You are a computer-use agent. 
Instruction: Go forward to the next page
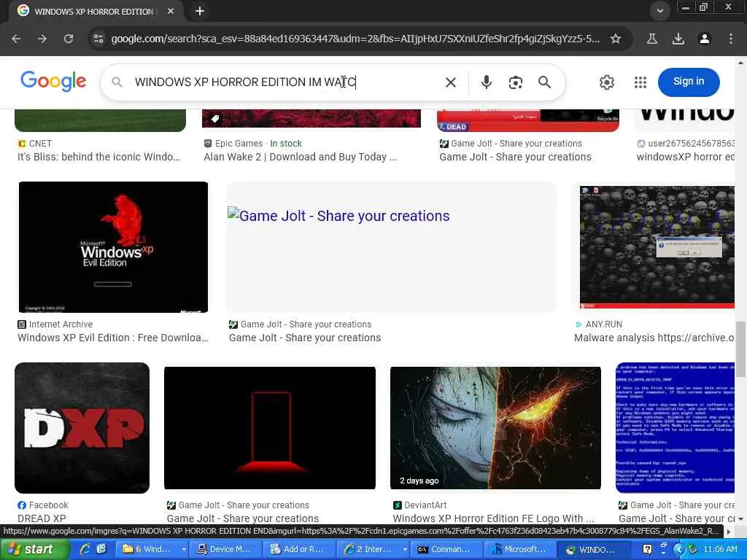pos(42,39)
